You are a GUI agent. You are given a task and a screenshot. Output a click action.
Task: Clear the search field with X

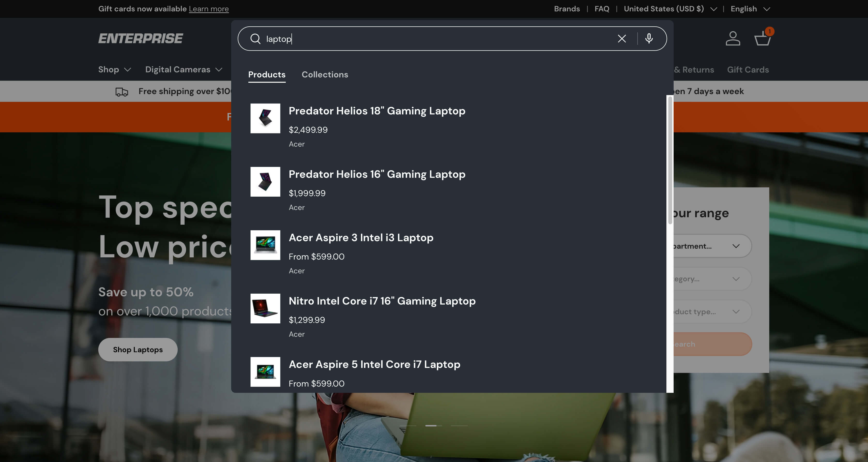point(622,39)
